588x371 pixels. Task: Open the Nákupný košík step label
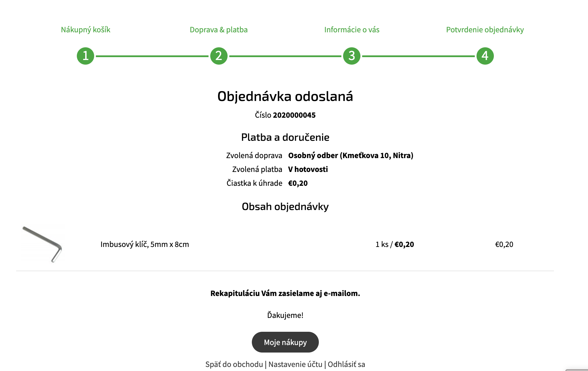click(85, 30)
